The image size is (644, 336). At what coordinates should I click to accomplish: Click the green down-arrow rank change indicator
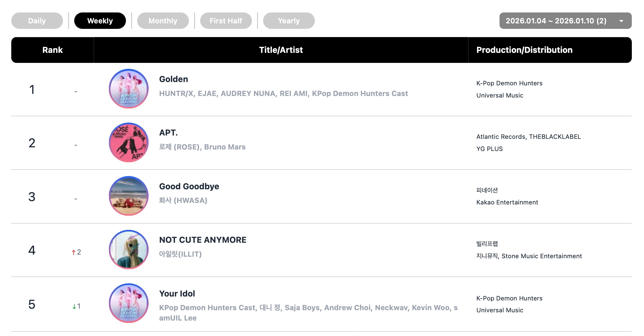click(x=74, y=307)
